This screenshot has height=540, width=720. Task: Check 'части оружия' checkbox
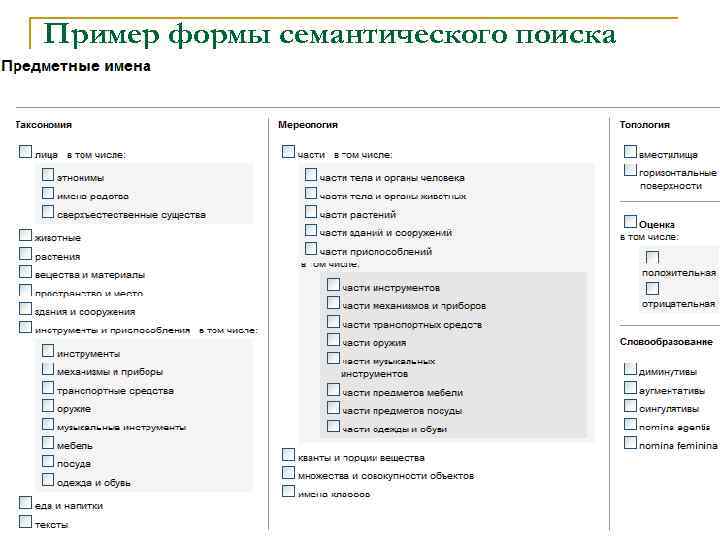pos(333,340)
